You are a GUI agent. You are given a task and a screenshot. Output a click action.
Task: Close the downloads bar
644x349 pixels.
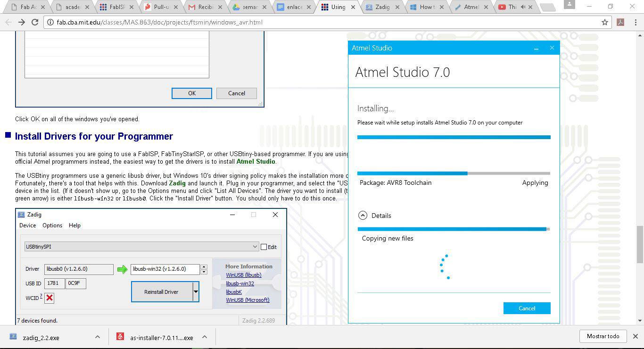[x=635, y=336]
